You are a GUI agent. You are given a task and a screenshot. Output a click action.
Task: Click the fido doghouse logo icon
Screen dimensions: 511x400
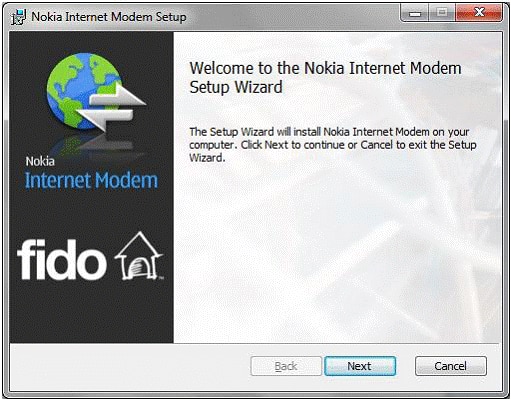139,256
